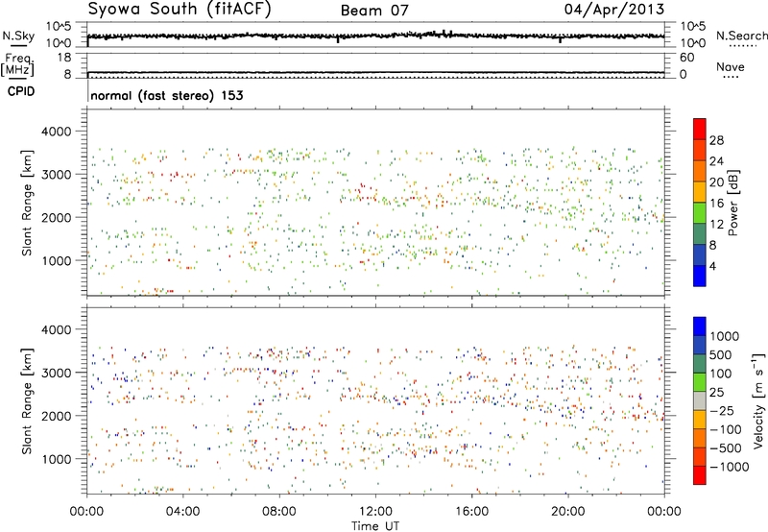
Task: Click the velocity panel 'Slant Range [km]' label
Action: click(x=27, y=401)
